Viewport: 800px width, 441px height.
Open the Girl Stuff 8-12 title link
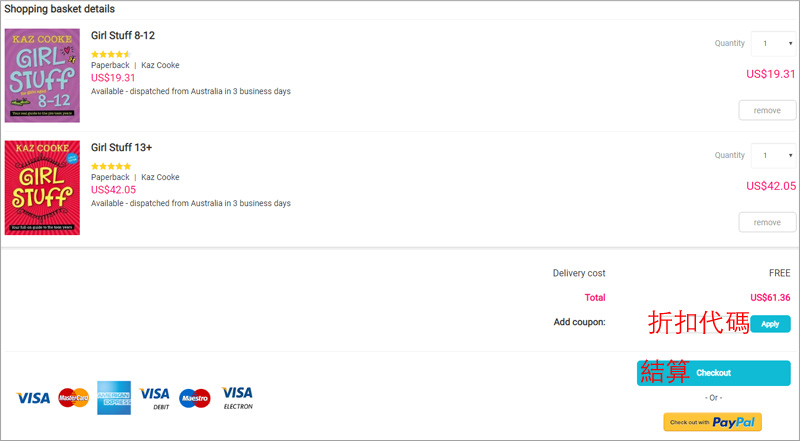[x=123, y=35]
